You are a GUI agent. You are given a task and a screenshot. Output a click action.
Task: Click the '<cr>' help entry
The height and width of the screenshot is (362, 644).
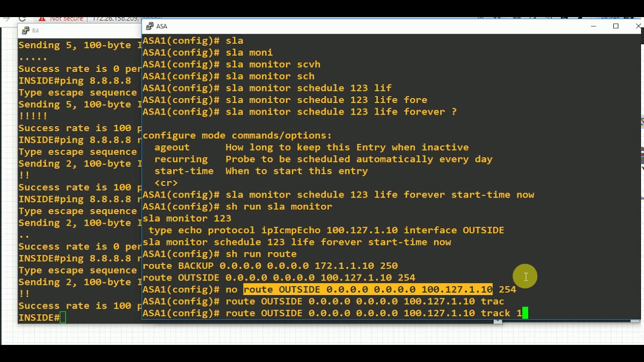[166, 183]
